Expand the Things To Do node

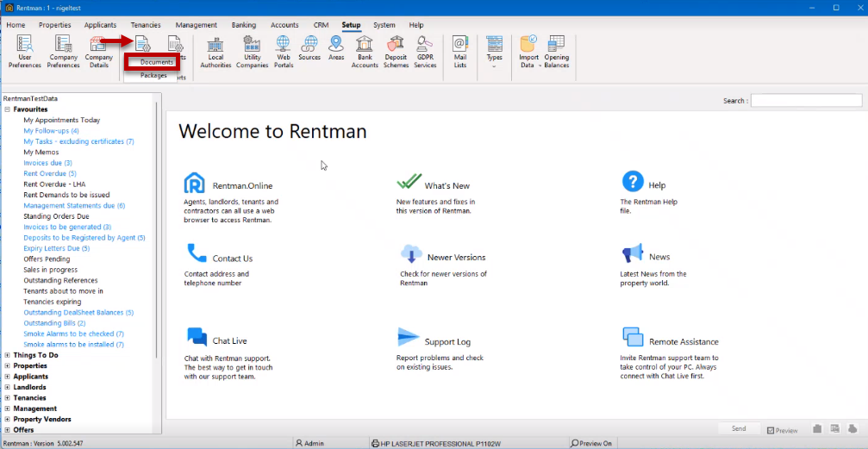[x=7, y=355]
